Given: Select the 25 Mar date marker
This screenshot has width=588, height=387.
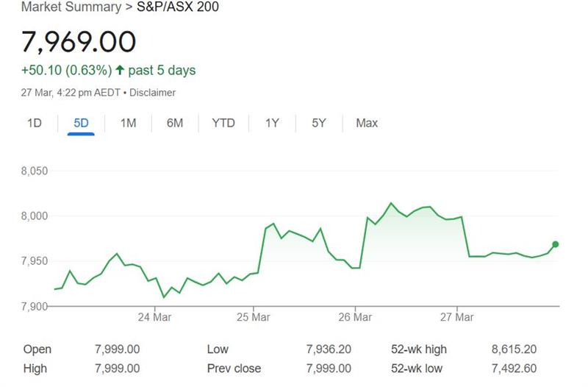Looking at the screenshot, I should click(253, 317).
